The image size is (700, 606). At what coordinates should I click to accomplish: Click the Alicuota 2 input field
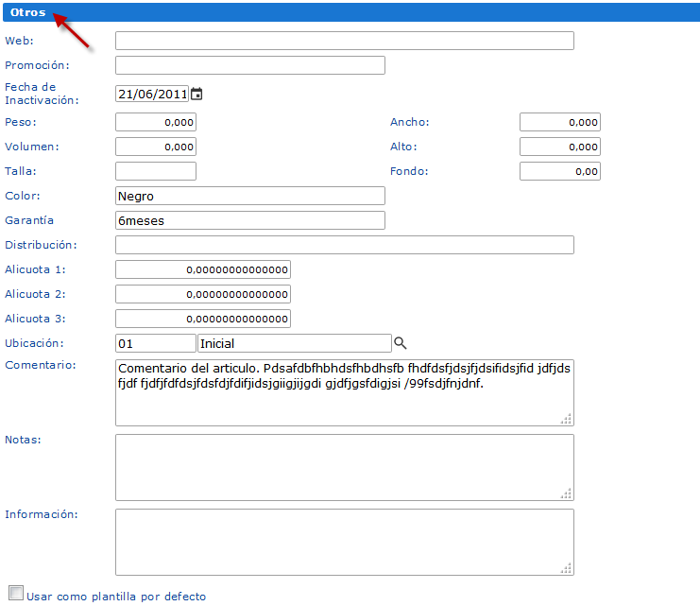[203, 294]
